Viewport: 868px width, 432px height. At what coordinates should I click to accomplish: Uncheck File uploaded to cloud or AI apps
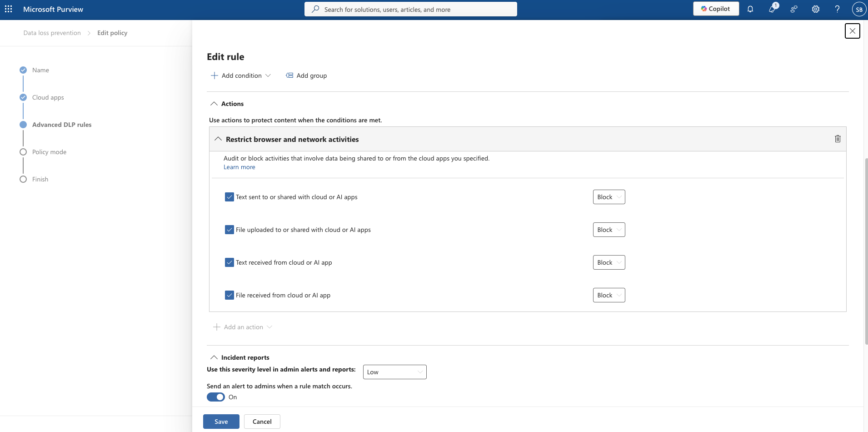click(229, 230)
